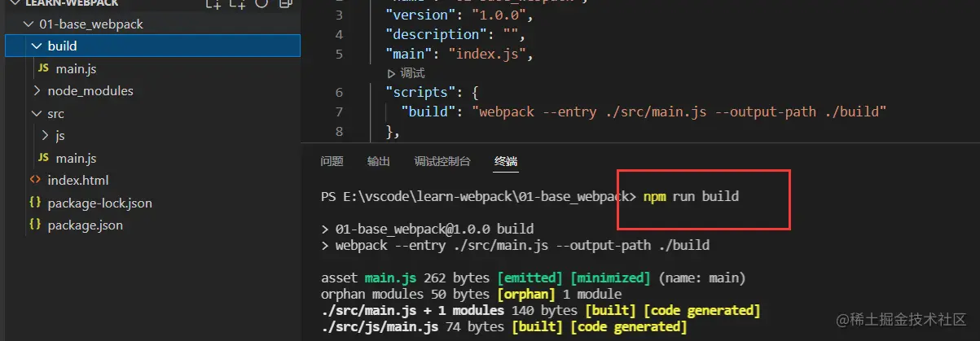Click the JSON icon of package.json
Screen dimensions: 980x341
pyautogui.click(x=35, y=225)
